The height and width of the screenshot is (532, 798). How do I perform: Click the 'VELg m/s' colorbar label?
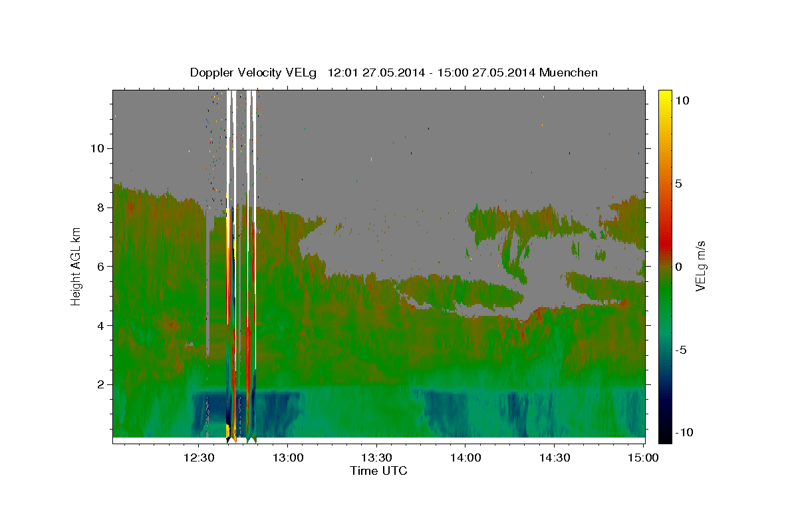[700, 266]
